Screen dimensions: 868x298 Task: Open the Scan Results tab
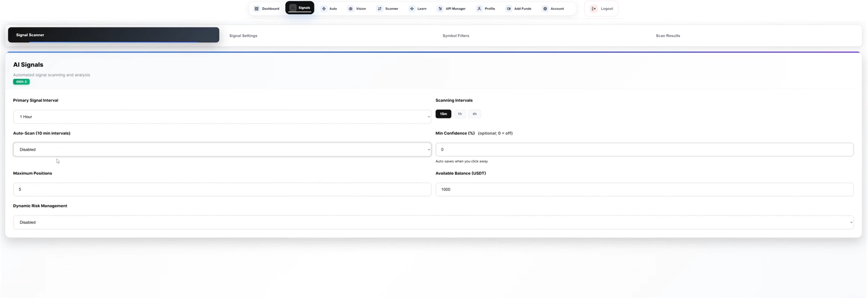(667, 36)
